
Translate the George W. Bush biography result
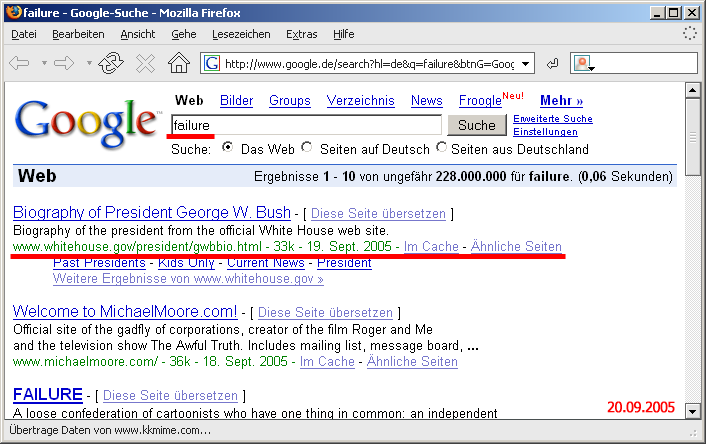click(378, 213)
